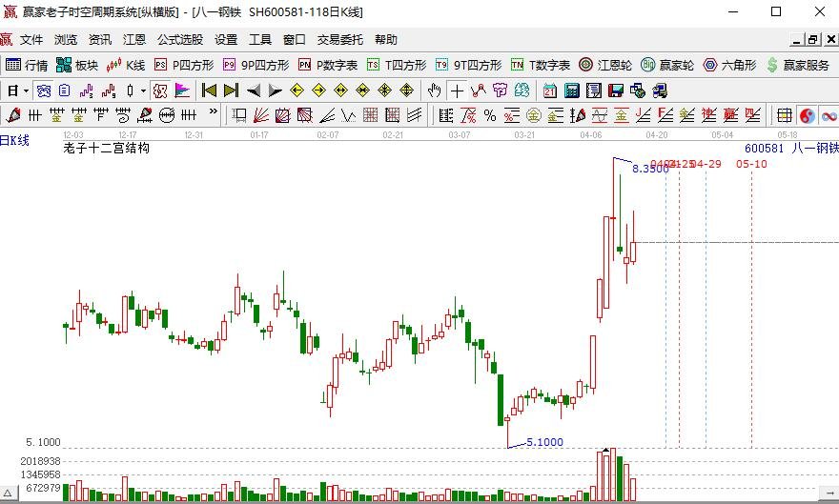Click the blue clipboard notes icon
Viewport: 839px width, 504px height.
(64, 91)
